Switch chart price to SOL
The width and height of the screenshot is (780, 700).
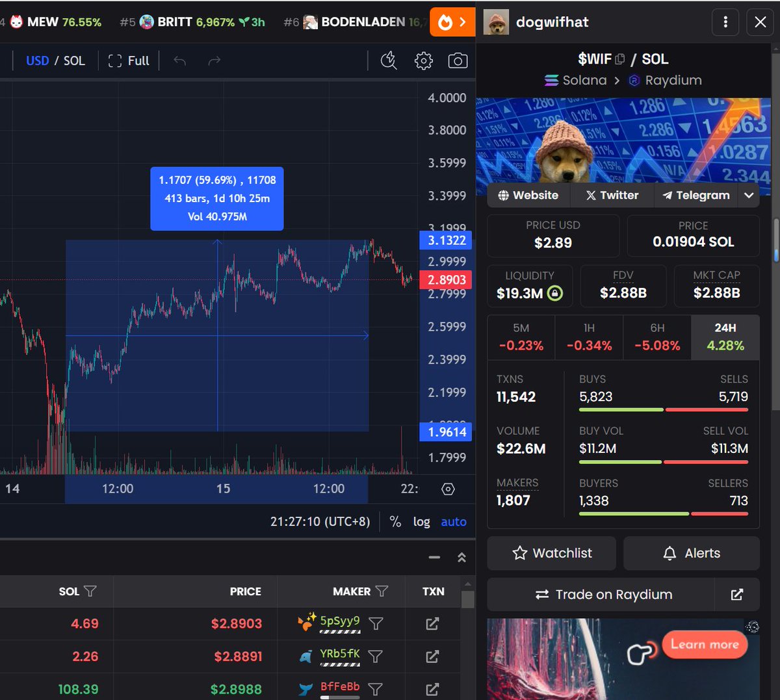pos(74,60)
